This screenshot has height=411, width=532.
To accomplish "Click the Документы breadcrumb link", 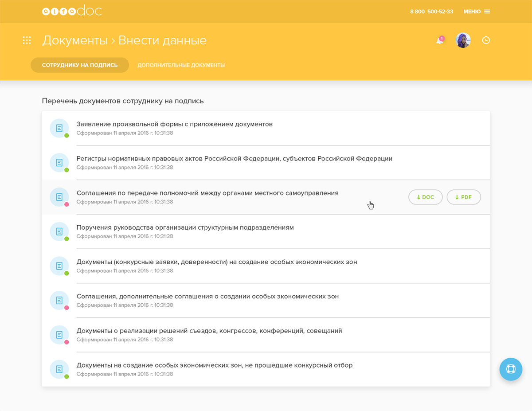I will pyautogui.click(x=75, y=40).
